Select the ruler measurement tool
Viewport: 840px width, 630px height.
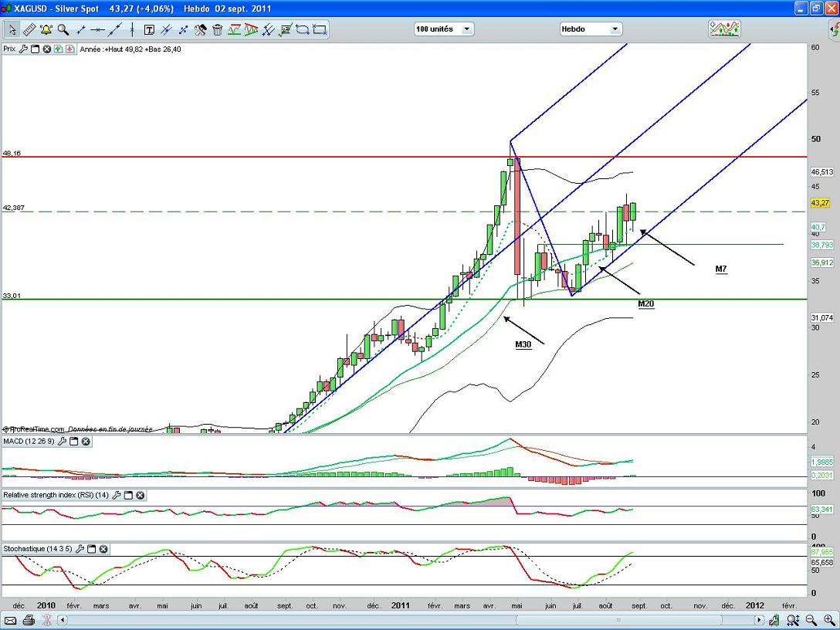(x=29, y=30)
